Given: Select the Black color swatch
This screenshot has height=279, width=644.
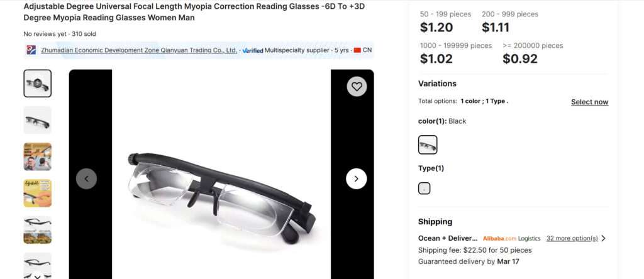Looking at the screenshot, I should click(428, 145).
